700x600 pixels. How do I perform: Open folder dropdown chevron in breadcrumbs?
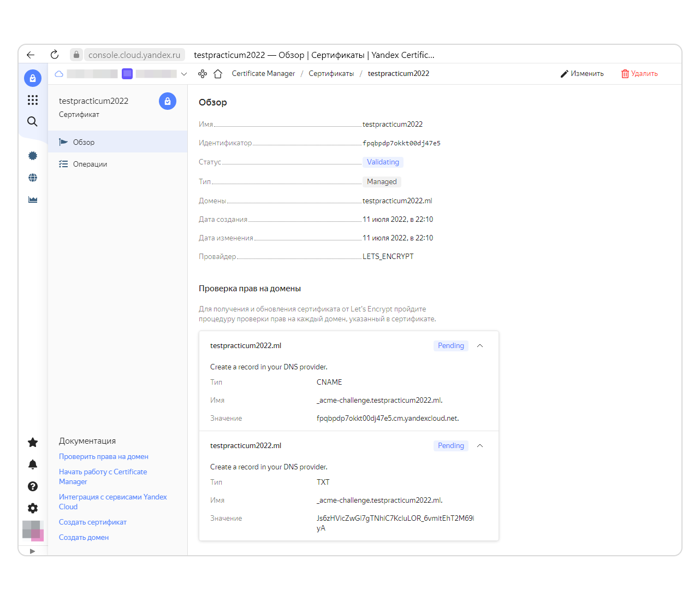184,74
